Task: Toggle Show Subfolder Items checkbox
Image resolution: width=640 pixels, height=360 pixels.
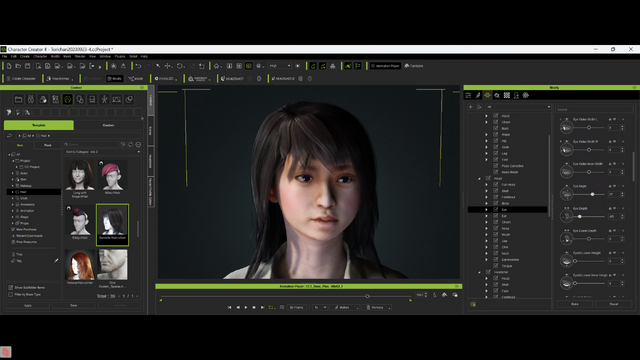Action: 11,287
